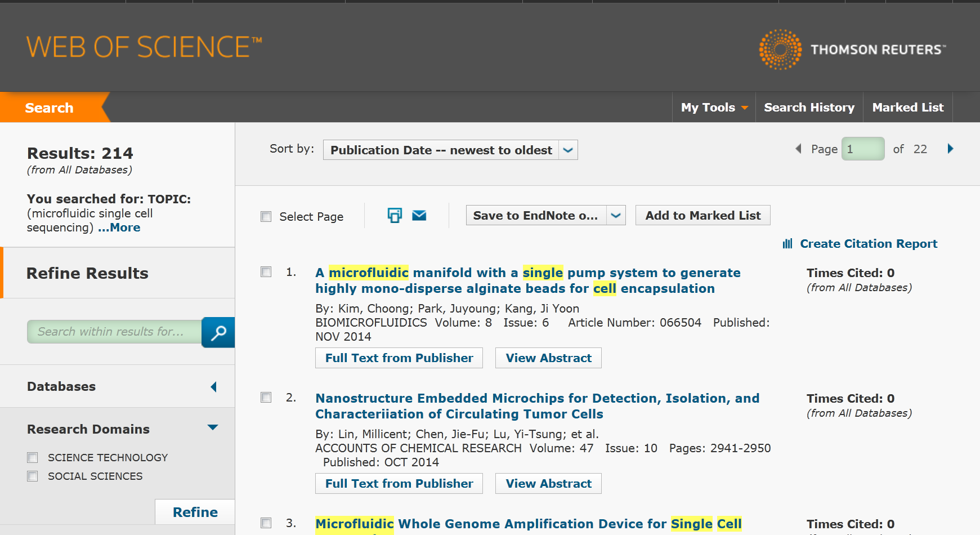This screenshot has height=535, width=980.
Task: Tick the Science Technology domain checkbox
Action: tap(33, 457)
